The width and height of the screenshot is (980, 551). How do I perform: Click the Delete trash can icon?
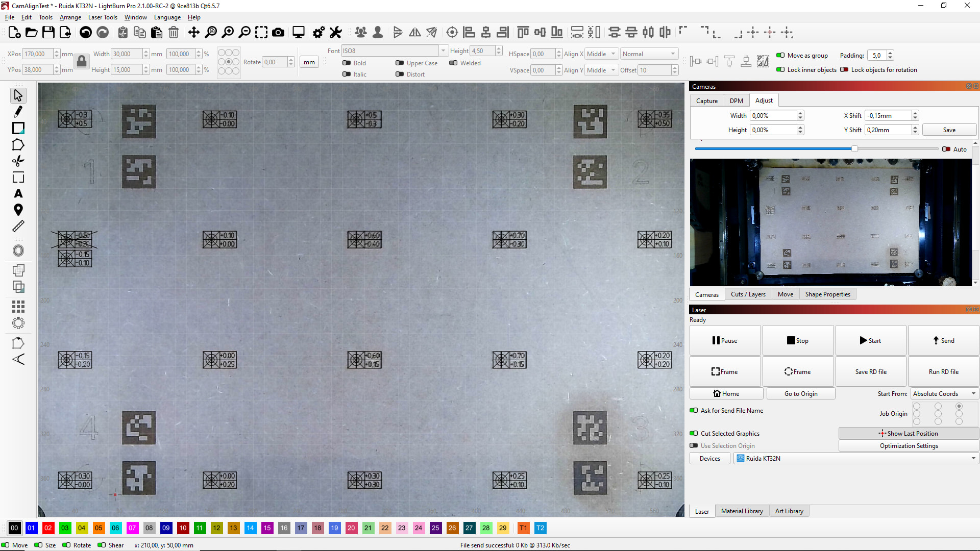coord(174,33)
